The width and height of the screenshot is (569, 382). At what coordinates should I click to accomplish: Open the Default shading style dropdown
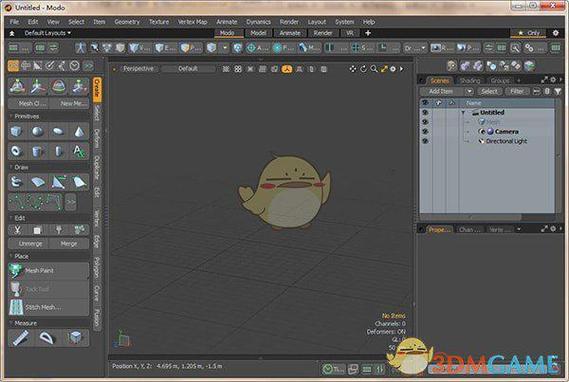point(188,69)
